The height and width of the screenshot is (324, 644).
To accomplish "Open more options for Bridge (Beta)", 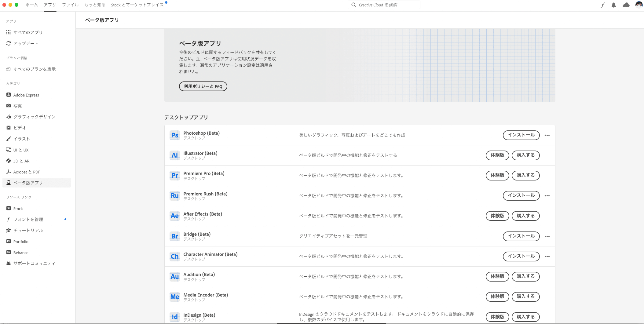I will click(x=547, y=236).
